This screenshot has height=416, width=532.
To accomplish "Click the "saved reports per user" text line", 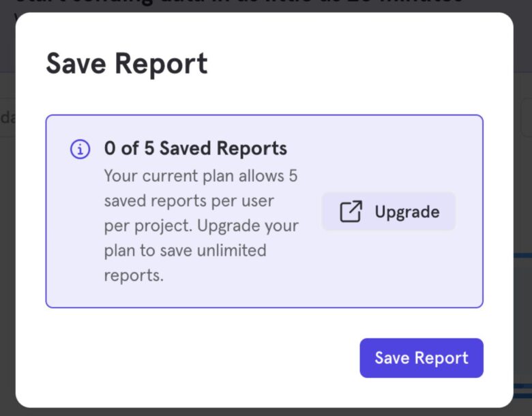I will pos(189,201).
